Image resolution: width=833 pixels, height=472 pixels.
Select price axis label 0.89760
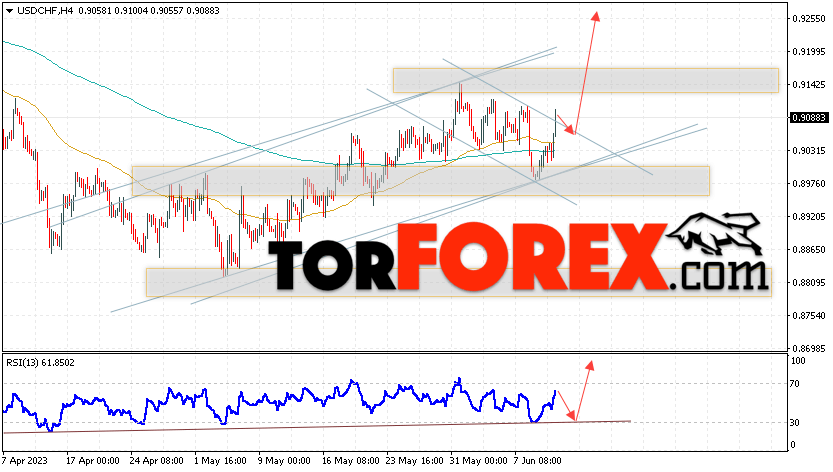(809, 183)
